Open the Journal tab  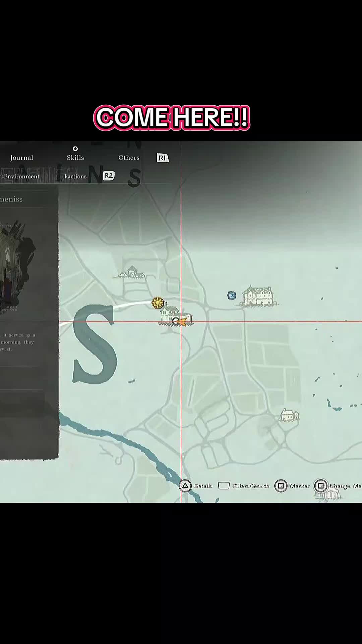coord(21,158)
